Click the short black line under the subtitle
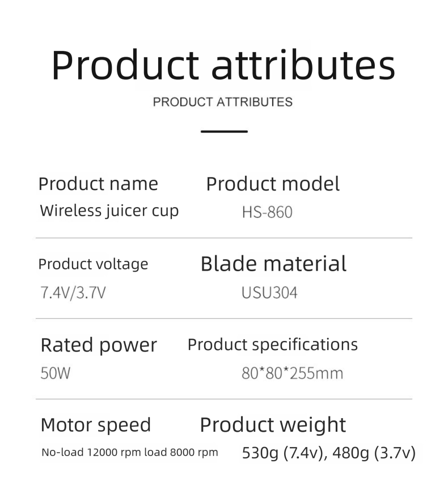The width and height of the screenshot is (448, 485). click(x=224, y=132)
